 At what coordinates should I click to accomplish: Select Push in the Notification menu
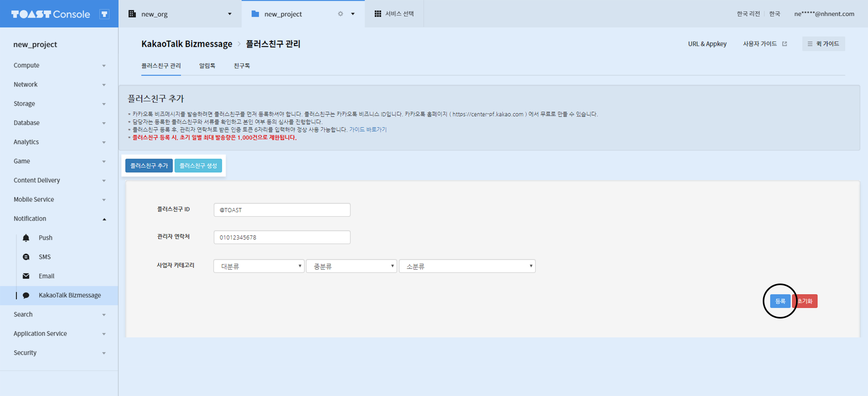(46, 238)
